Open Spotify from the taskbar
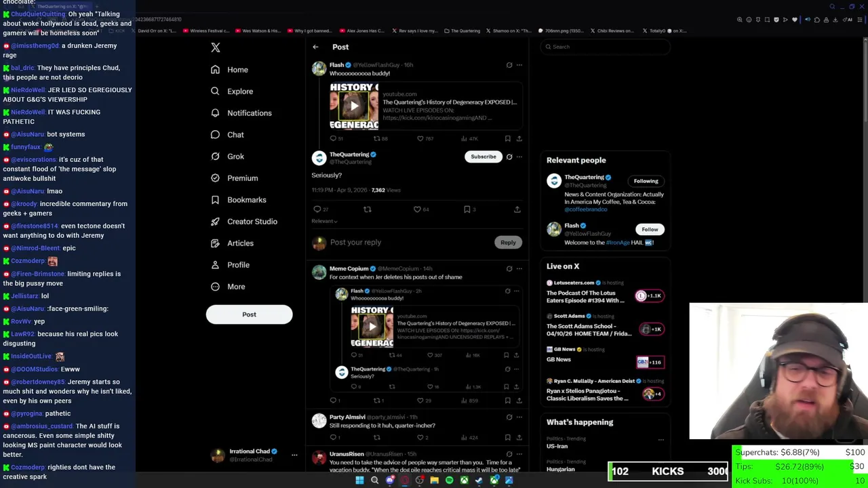 [449, 481]
